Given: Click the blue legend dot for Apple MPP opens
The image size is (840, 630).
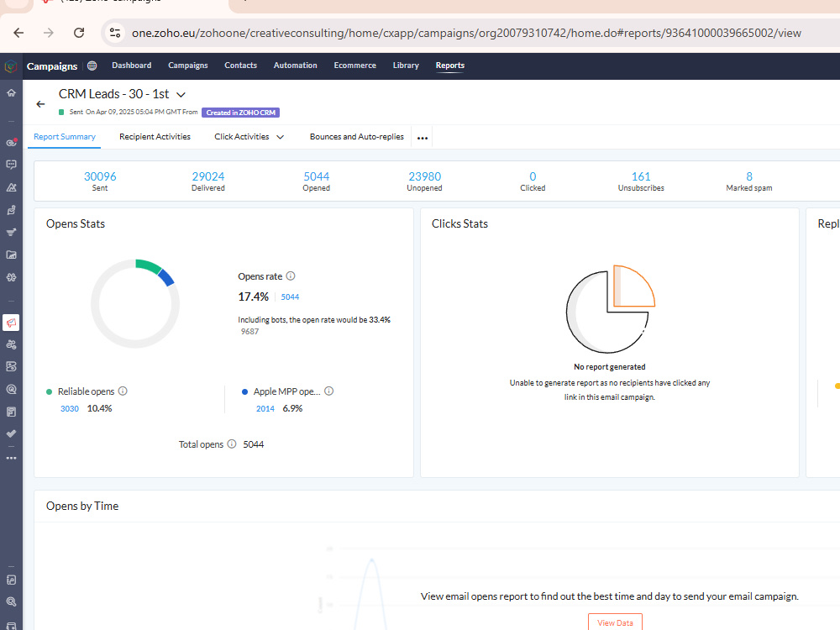Looking at the screenshot, I should [244, 391].
